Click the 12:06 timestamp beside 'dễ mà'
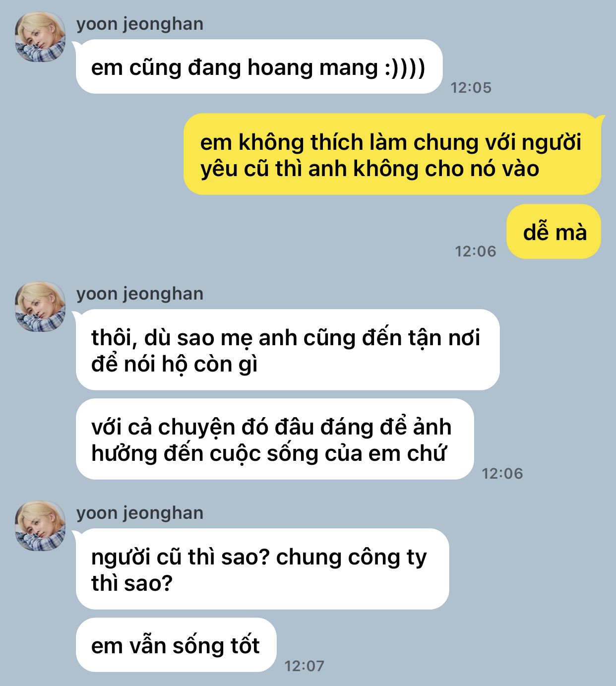 pos(476,251)
